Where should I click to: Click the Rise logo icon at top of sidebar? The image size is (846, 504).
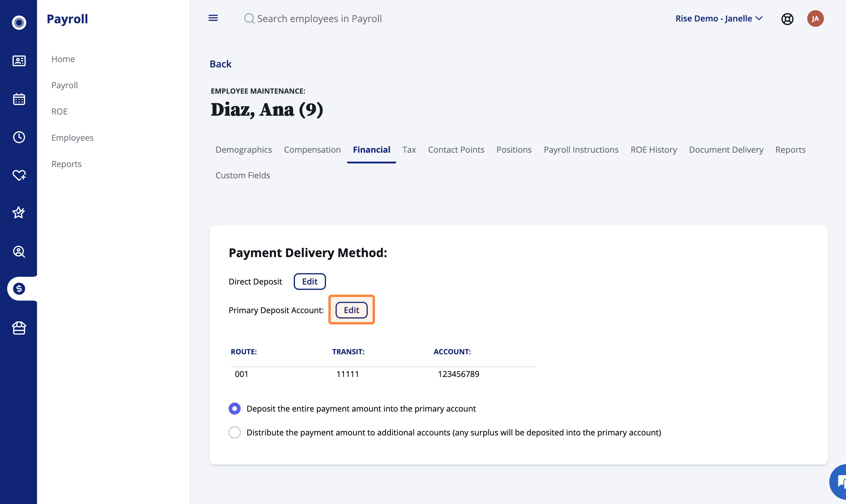click(x=19, y=22)
